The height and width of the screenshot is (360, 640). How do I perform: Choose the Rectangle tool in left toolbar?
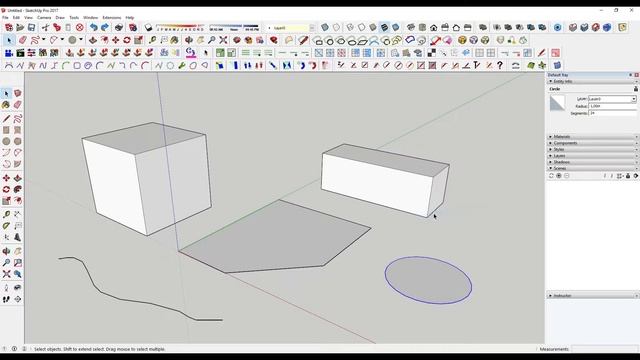coord(6,130)
